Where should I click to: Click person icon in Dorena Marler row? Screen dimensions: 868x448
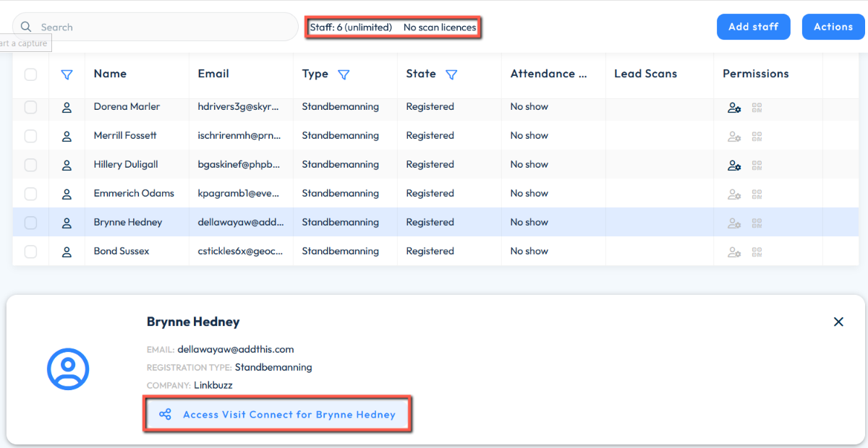tap(67, 107)
